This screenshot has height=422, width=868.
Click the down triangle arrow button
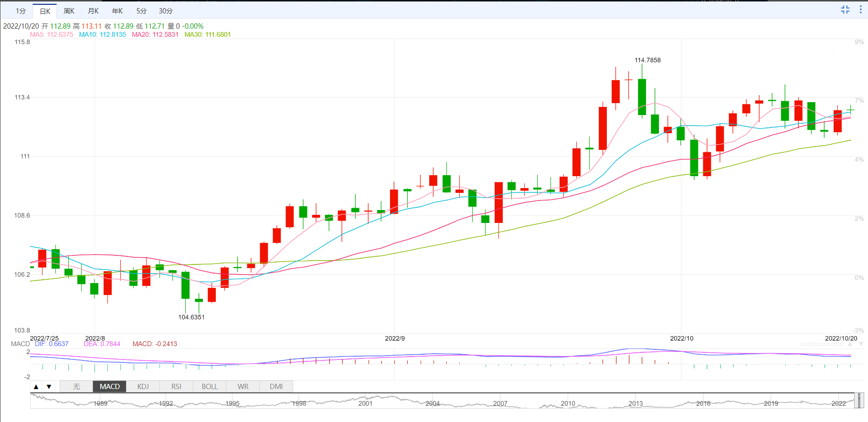tap(49, 387)
